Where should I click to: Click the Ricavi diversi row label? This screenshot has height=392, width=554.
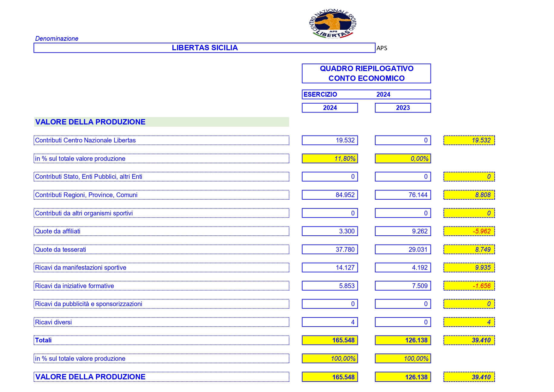[161, 322]
